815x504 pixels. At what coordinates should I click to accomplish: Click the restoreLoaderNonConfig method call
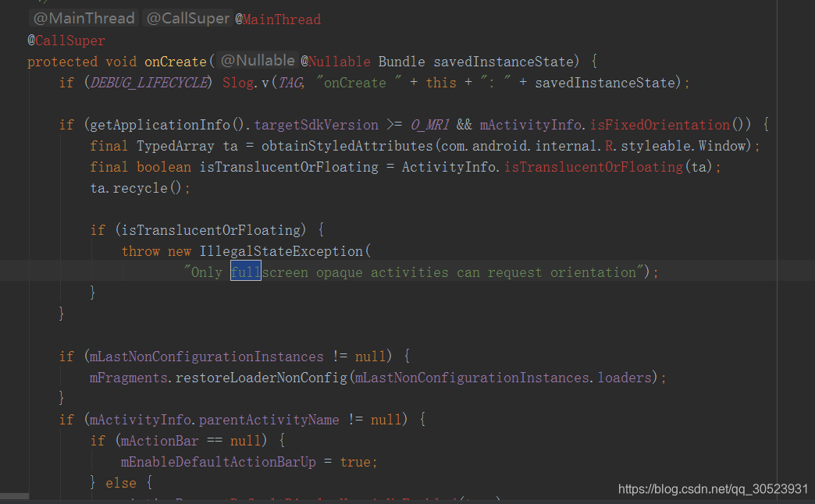pyautogui.click(x=261, y=378)
